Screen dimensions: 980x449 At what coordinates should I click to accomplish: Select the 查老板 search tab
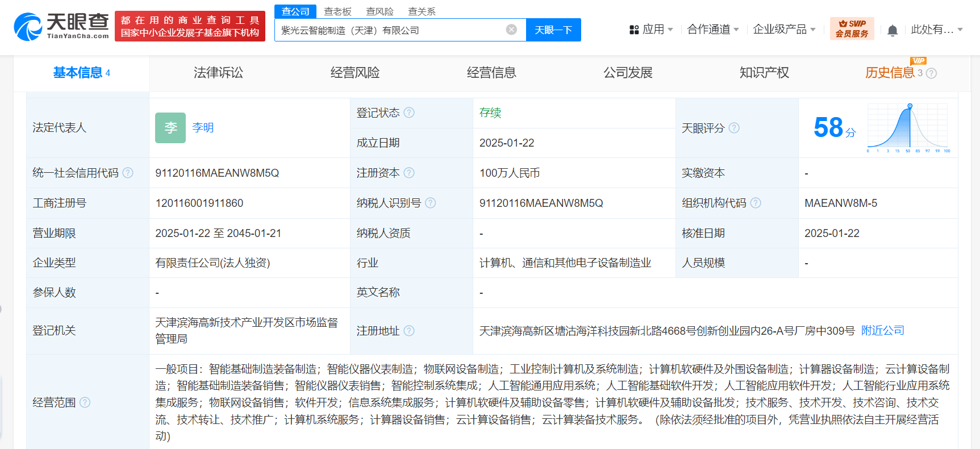(x=337, y=11)
